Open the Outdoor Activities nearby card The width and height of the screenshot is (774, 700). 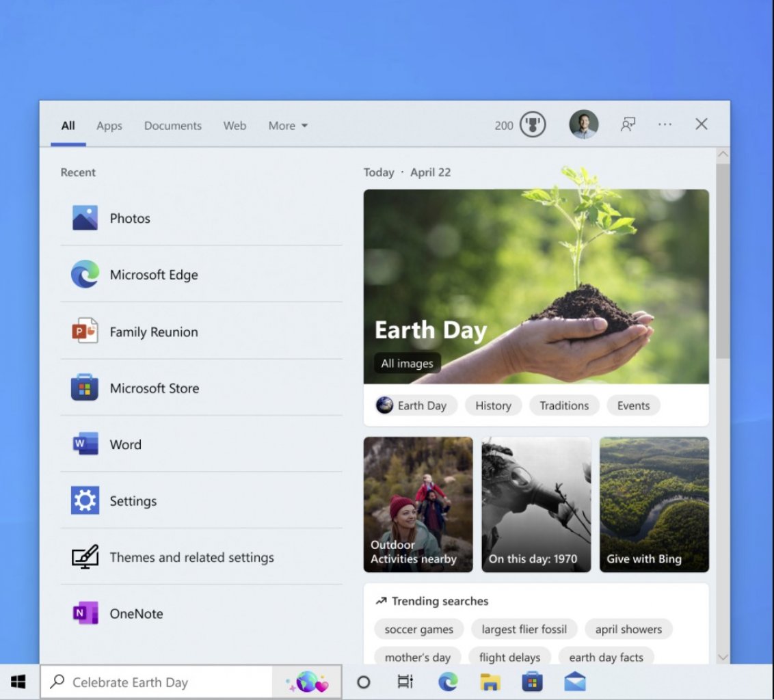click(x=418, y=504)
